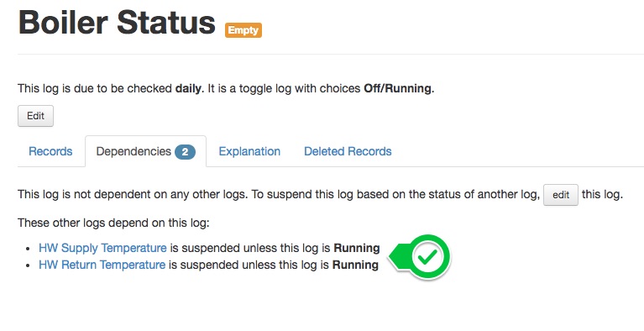Click bullet point beside HW Return Temperature
This screenshot has width=644, height=331.
pos(28,265)
